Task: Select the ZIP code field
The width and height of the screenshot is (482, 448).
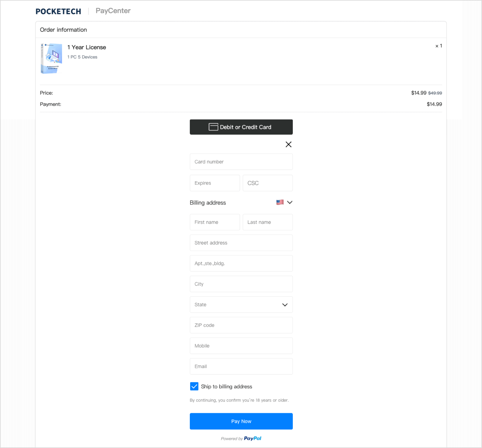Action: (241, 325)
